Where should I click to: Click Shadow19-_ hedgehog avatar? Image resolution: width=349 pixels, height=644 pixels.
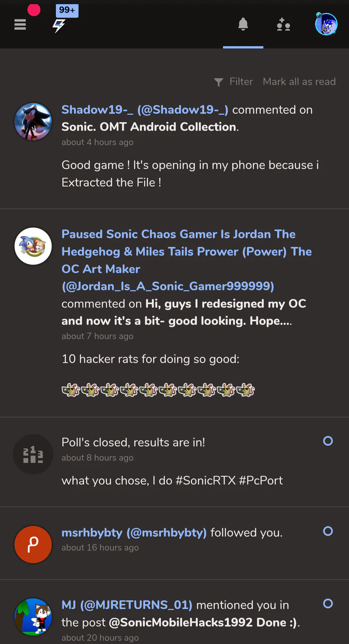[x=33, y=121]
